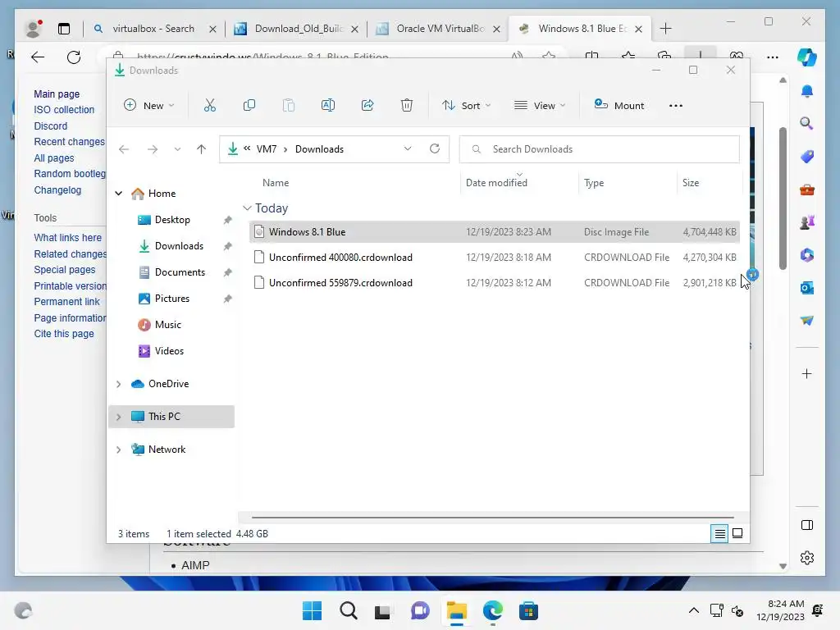Click the bell notifications icon in the Edge sidebar

(807, 91)
